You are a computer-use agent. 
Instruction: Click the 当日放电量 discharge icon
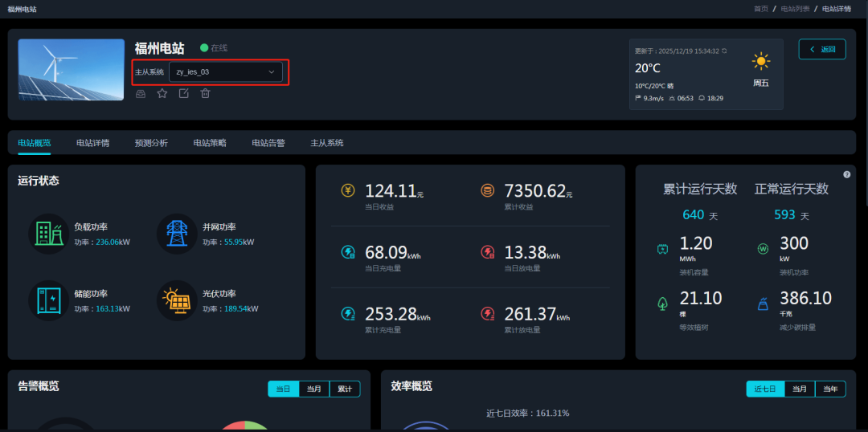pyautogui.click(x=487, y=253)
